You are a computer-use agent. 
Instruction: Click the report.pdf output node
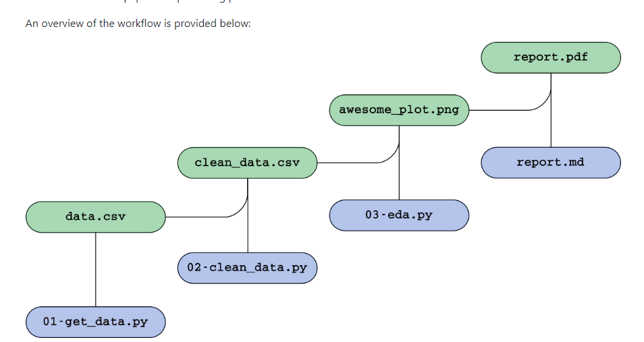click(x=550, y=57)
